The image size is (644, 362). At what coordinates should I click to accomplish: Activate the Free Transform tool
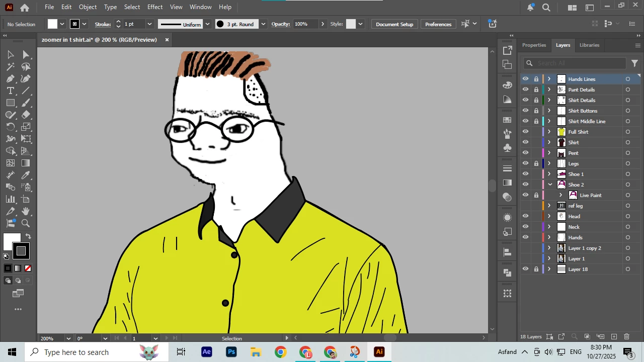[26, 139]
